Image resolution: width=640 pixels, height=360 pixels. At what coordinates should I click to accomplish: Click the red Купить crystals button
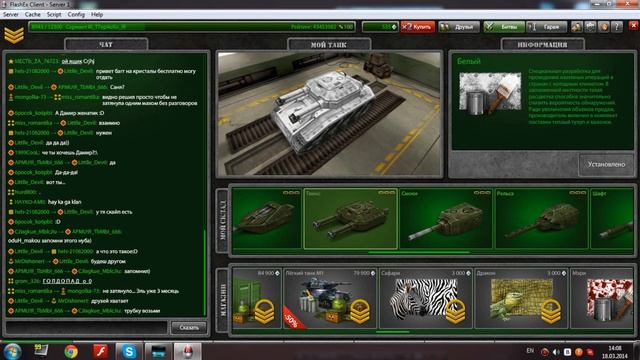pos(418,27)
